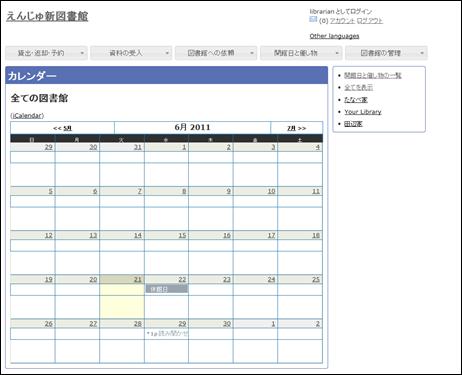Click the day number 8
The height and width of the screenshot is (375, 462).
tap(184, 191)
